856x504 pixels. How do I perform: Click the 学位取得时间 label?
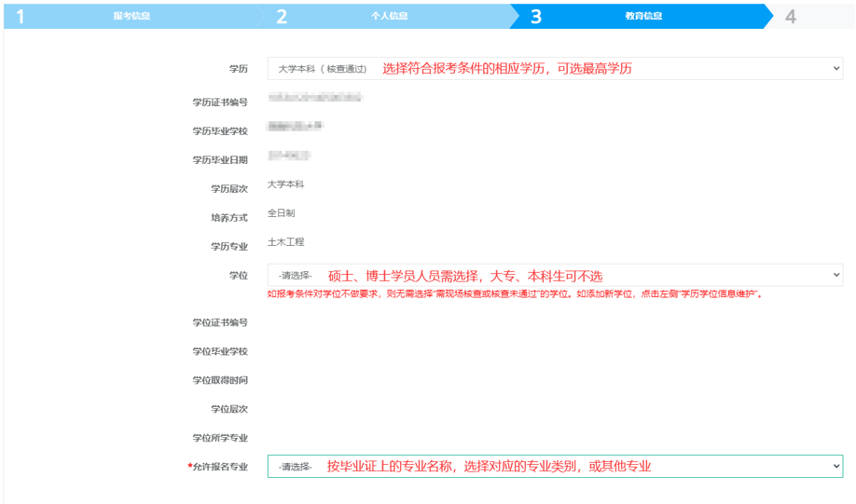[x=220, y=380]
